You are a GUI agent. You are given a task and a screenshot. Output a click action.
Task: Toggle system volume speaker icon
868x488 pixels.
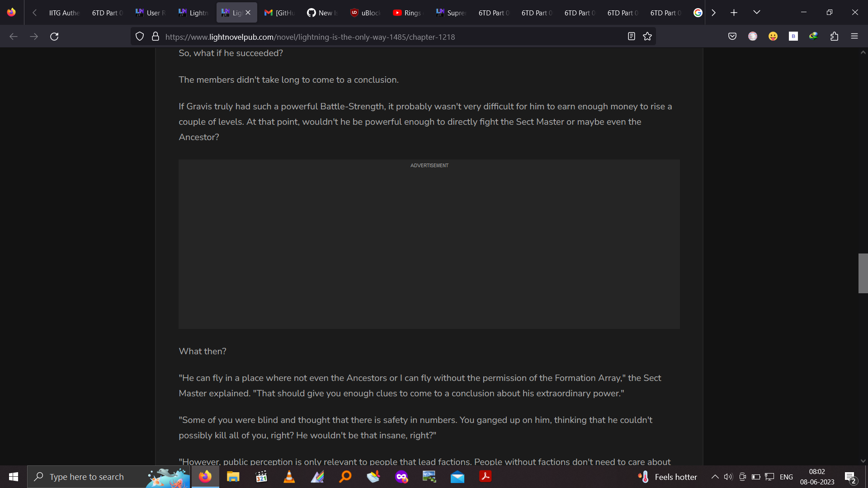[x=728, y=477]
